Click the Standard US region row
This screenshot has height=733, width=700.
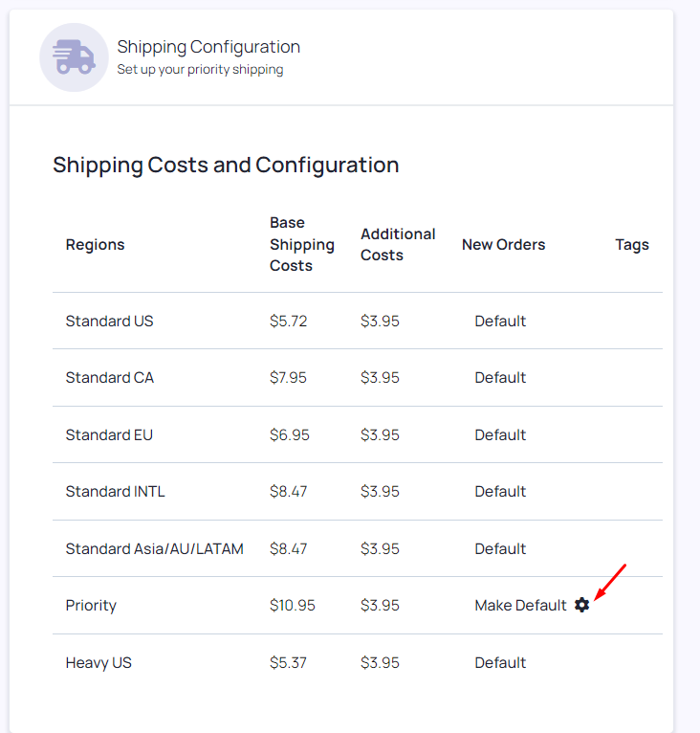358,322
